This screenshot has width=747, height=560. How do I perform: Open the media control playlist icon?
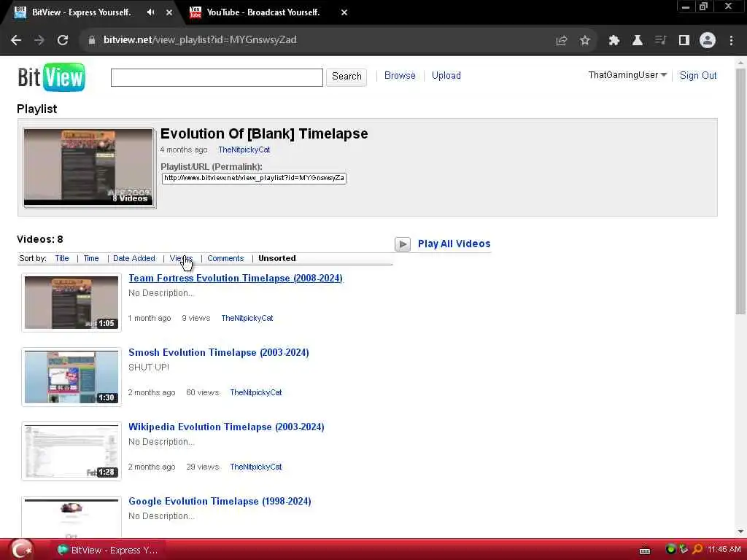coord(660,41)
